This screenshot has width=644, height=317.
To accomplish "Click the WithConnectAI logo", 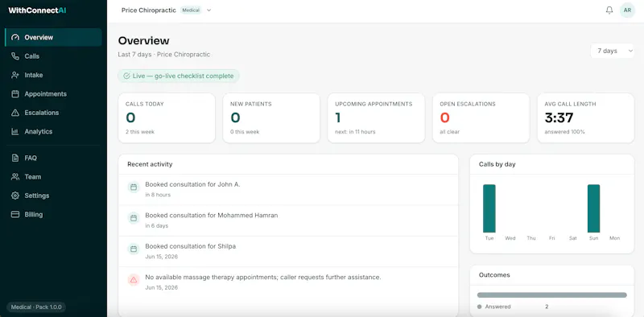I will pos(37,10).
